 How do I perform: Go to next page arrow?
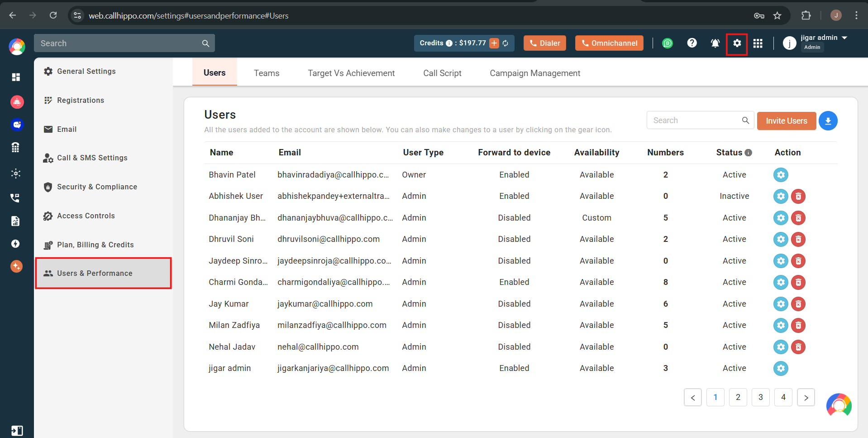pos(806,397)
